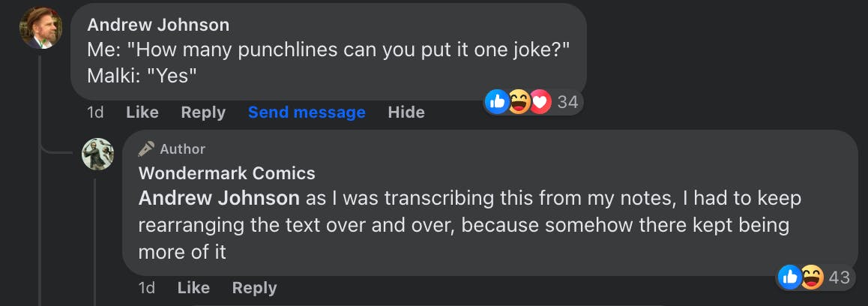The height and width of the screenshot is (306, 868).
Task: Open the 43 reactions count
Action: click(x=839, y=277)
